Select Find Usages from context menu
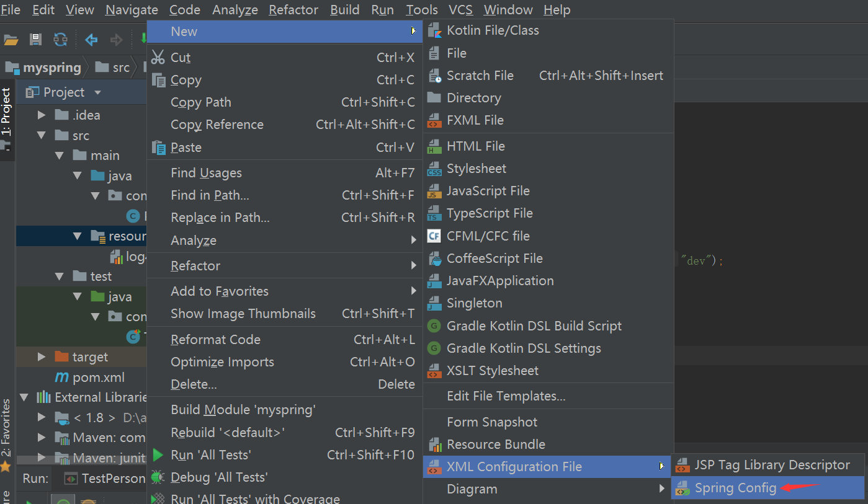This screenshot has width=868, height=504. pyautogui.click(x=284, y=173)
